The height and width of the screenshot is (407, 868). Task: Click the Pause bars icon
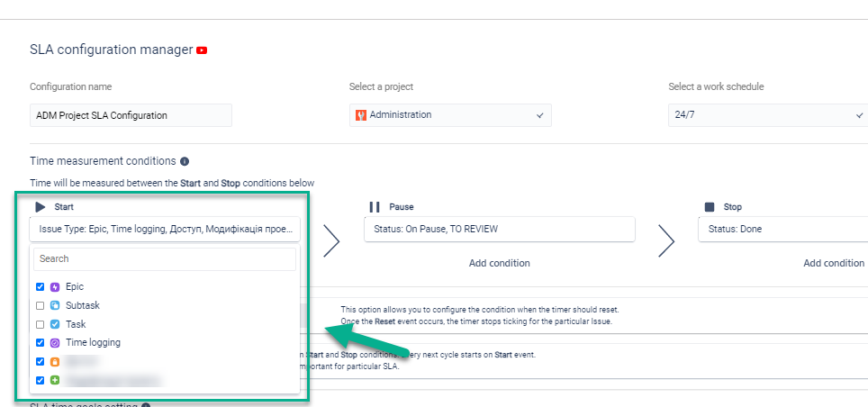(375, 207)
